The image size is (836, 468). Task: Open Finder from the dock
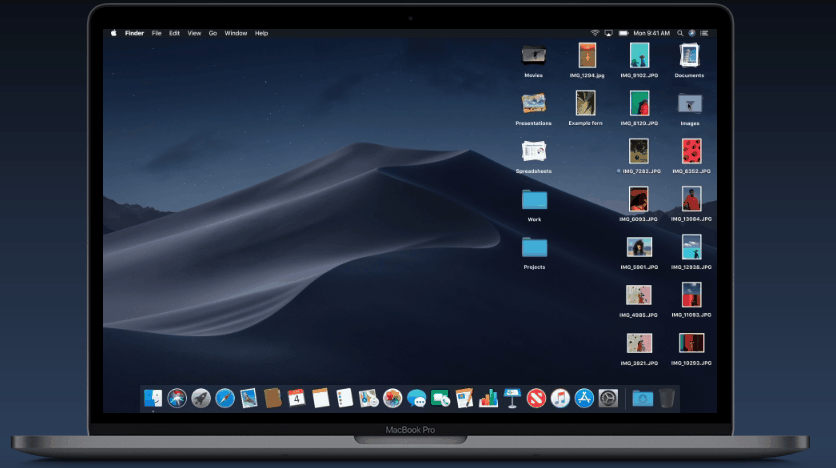tap(153, 398)
